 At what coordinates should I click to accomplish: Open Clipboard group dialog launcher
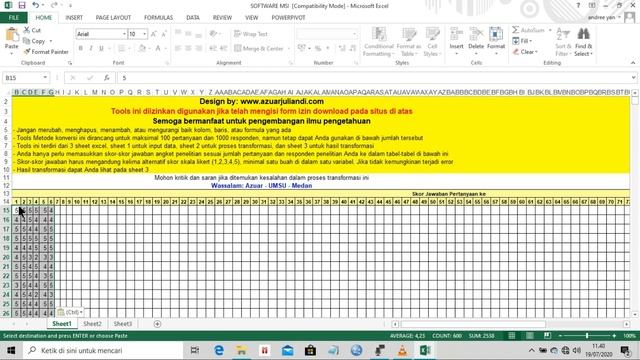(x=70, y=63)
